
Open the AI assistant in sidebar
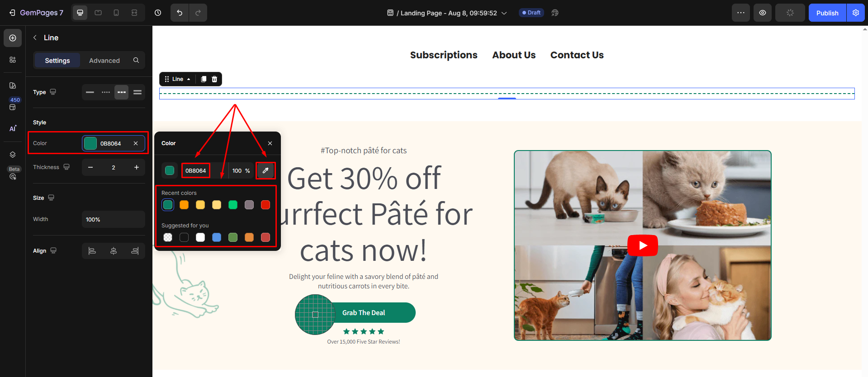click(x=13, y=128)
